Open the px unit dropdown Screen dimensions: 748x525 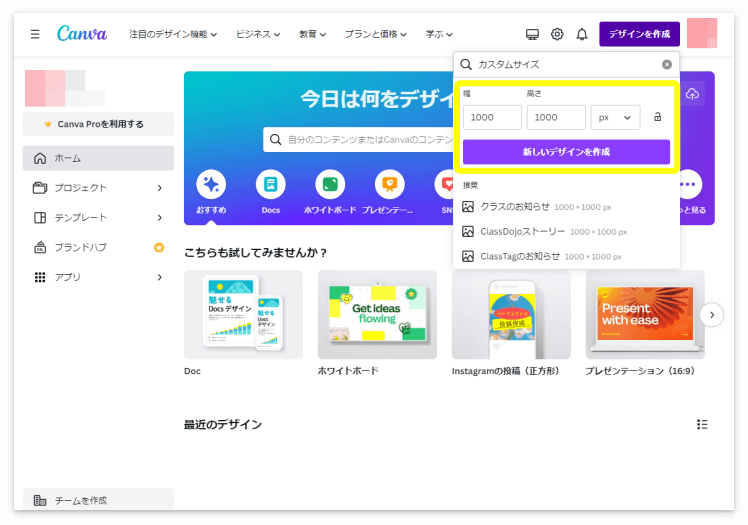tap(615, 117)
